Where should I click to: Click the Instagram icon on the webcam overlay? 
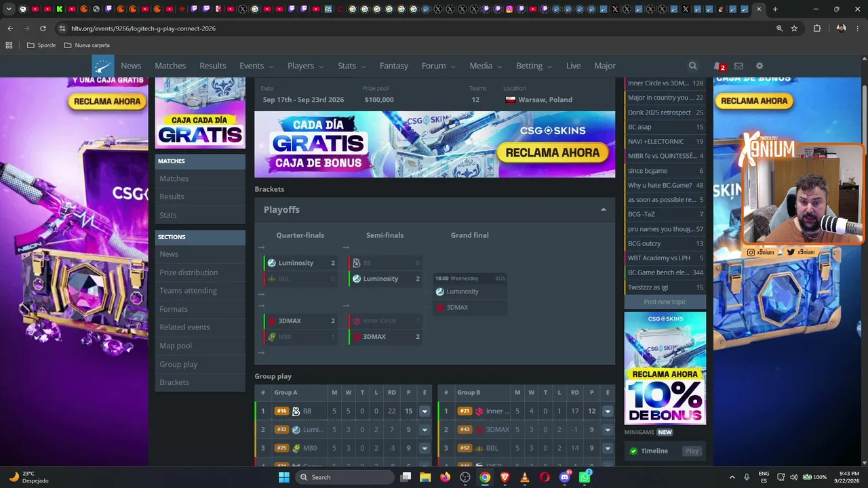(751, 252)
